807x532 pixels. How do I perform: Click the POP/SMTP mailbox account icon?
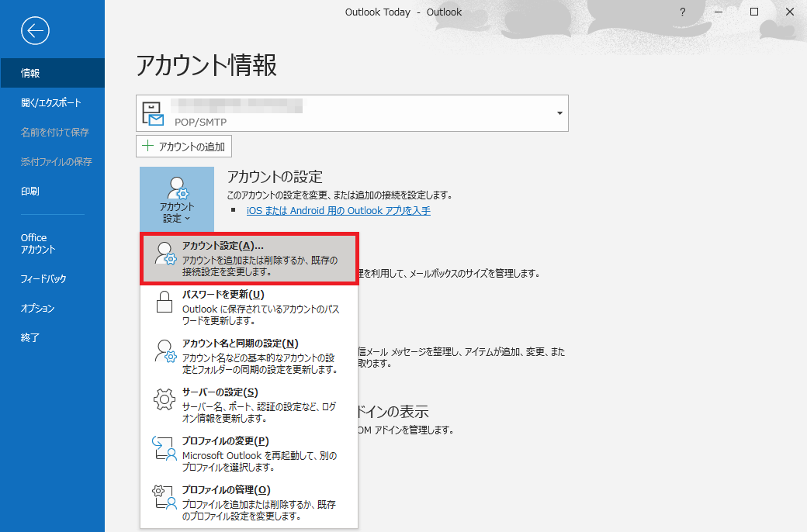pyautogui.click(x=153, y=114)
